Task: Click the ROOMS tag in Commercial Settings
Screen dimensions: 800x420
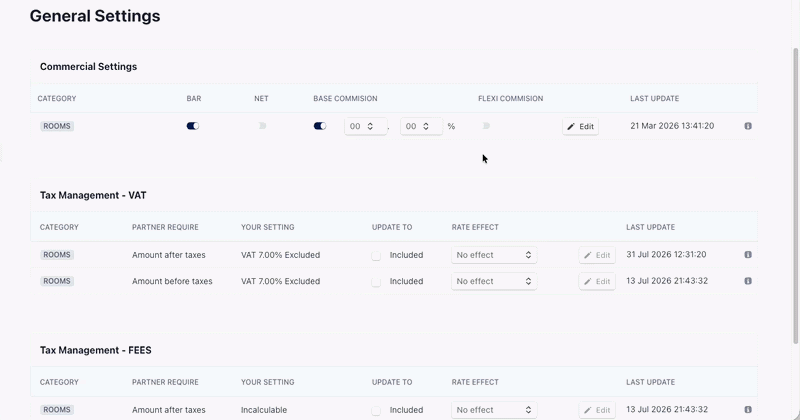Action: (57, 126)
